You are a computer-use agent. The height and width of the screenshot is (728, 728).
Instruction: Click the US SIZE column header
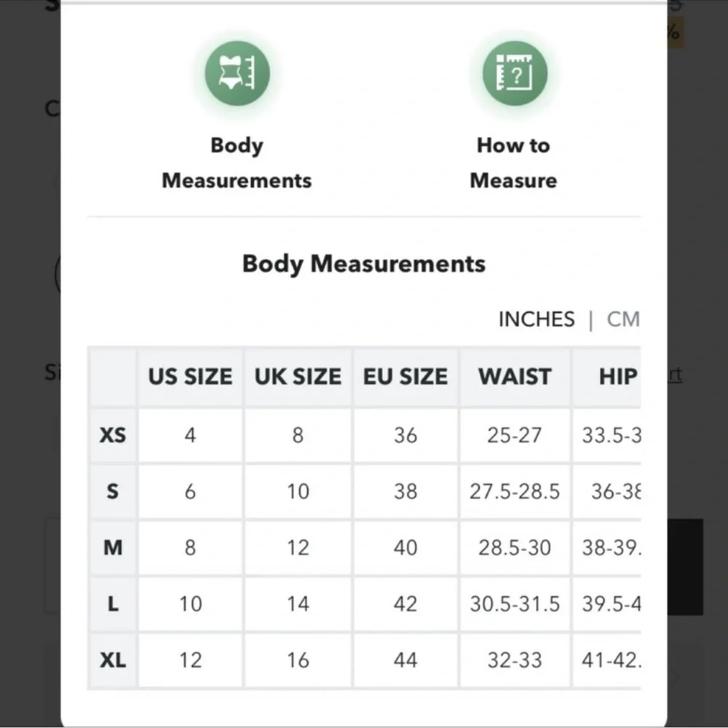pos(190,376)
